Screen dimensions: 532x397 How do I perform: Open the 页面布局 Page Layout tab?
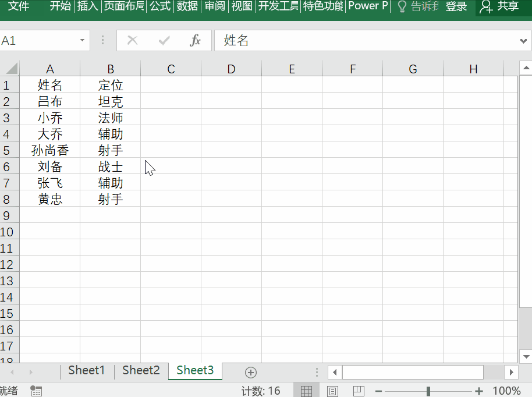click(124, 6)
